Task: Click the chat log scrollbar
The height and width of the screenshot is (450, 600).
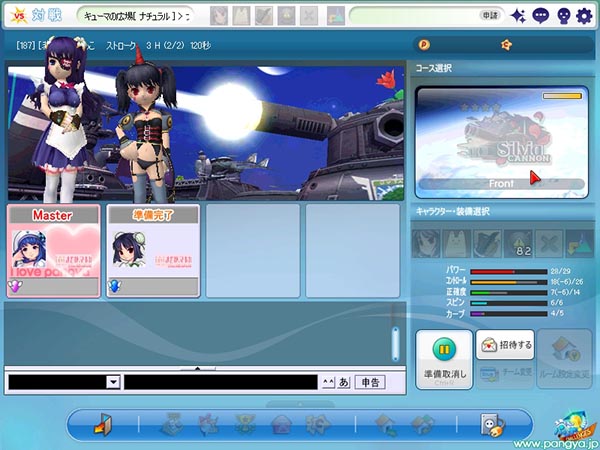Action: point(396,344)
